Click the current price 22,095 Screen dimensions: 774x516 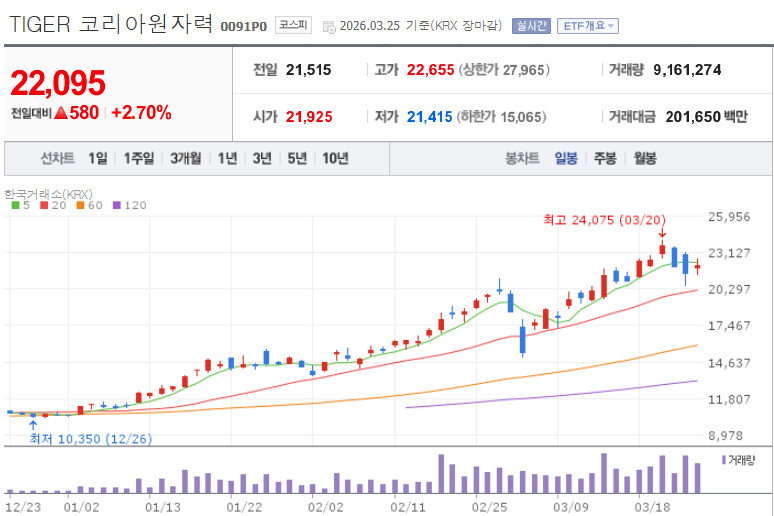(58, 83)
